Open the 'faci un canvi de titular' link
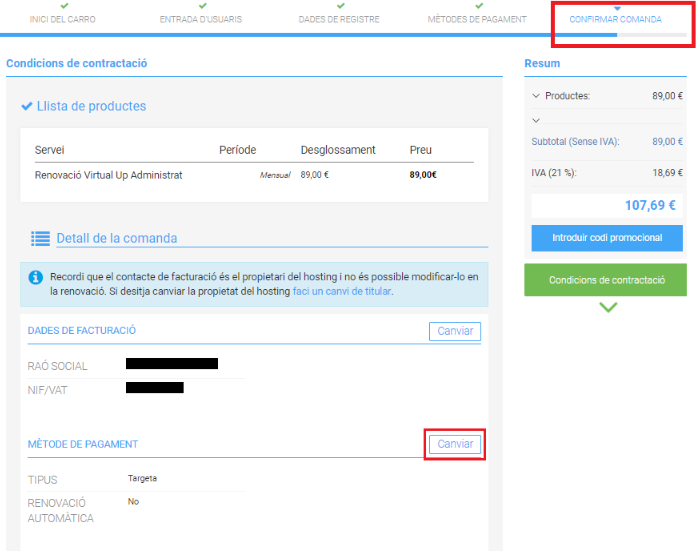 click(x=342, y=291)
